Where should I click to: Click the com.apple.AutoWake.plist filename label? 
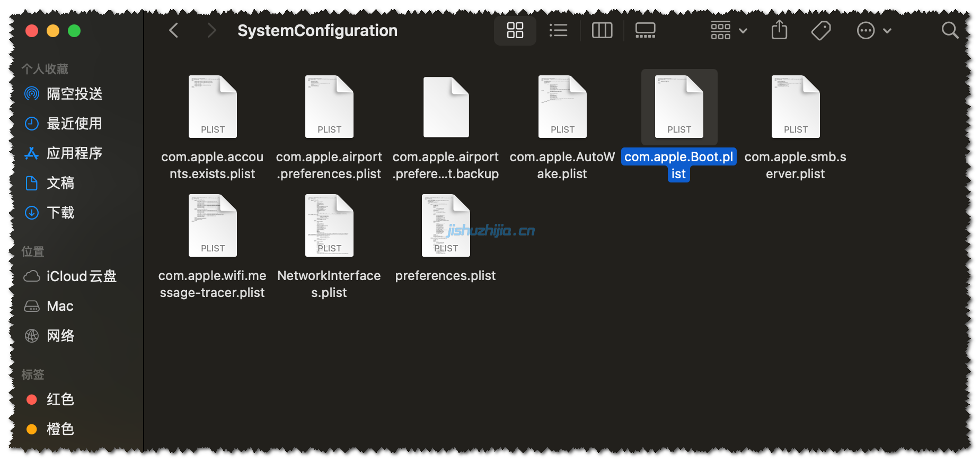tap(562, 165)
